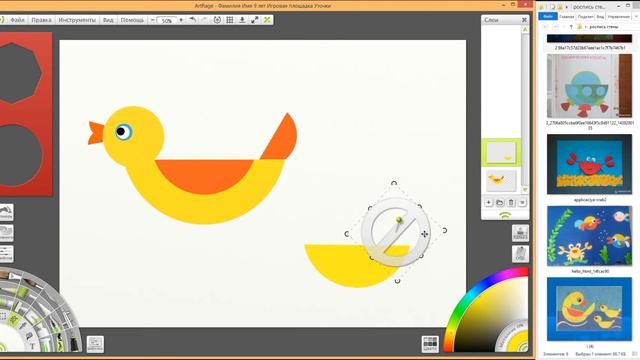Screen dimensions: 640x360
Task: Open the Инструменты menu
Action: (77, 20)
